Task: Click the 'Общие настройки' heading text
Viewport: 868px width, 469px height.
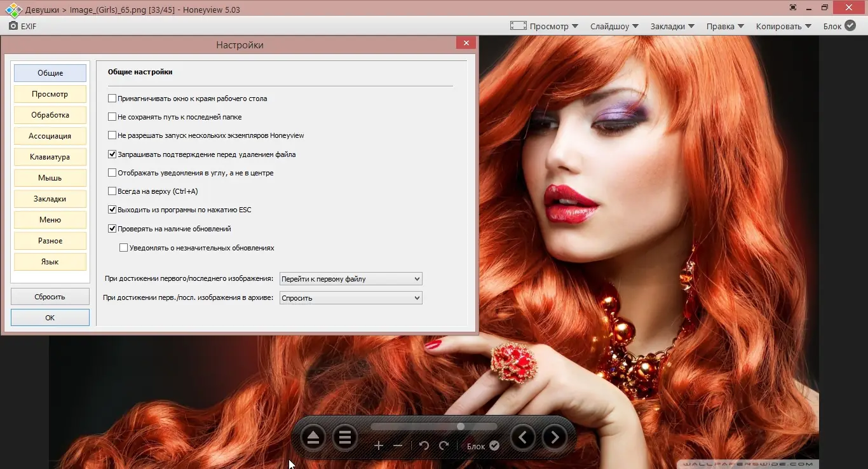Action: 140,72
